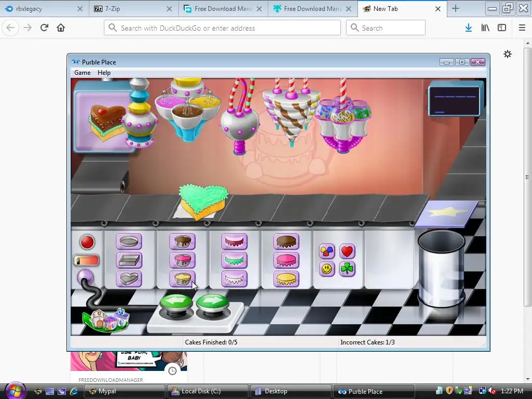The image size is (532, 399).
Task: Add the red heart decoration
Action: point(347,251)
